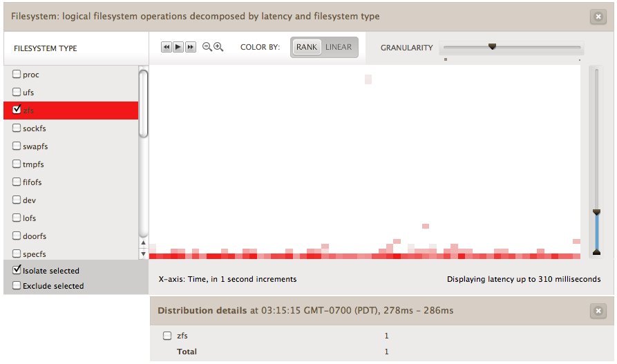Viewport: 617px width, 364px height.
Task: Zoom out using the magnifier minus icon
Action: [207, 47]
